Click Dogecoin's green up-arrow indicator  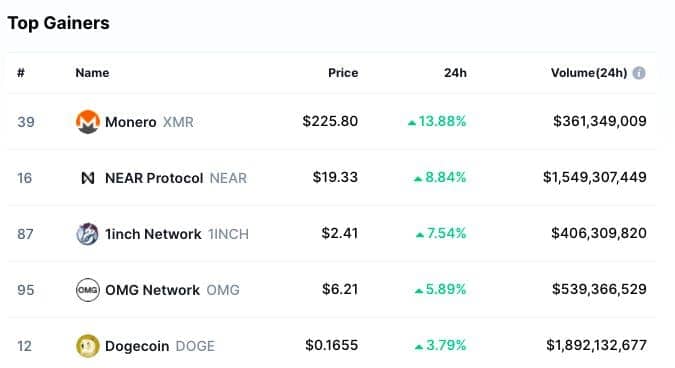tap(419, 347)
